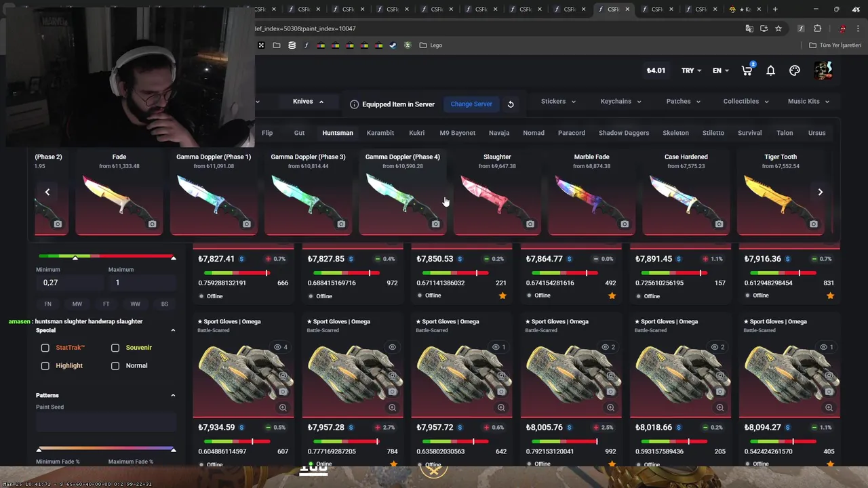Viewport: 868px width, 488px height.
Task: Expand the Collectibles dropdown
Action: [746, 102]
